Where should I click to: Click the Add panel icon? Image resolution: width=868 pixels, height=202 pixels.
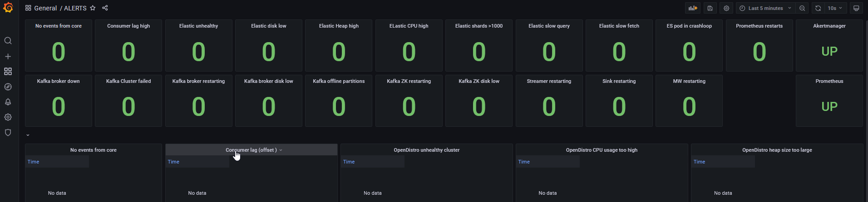click(693, 8)
